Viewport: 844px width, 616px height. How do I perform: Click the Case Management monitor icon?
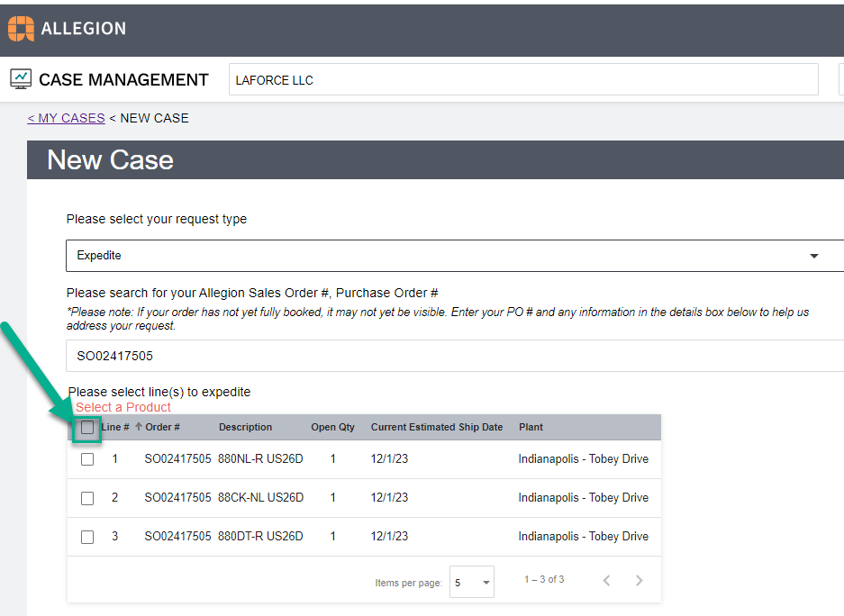click(x=21, y=79)
